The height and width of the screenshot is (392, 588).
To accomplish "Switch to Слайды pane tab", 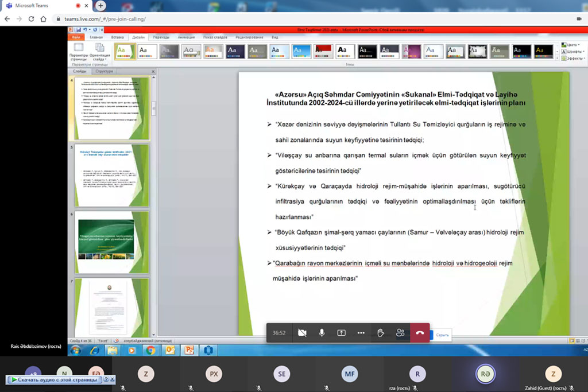I will click(x=79, y=71).
